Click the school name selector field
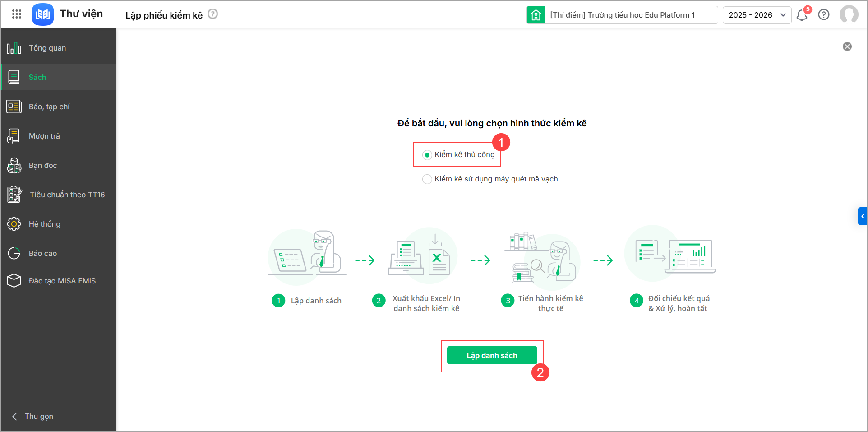This screenshot has width=868, height=432. click(x=630, y=15)
